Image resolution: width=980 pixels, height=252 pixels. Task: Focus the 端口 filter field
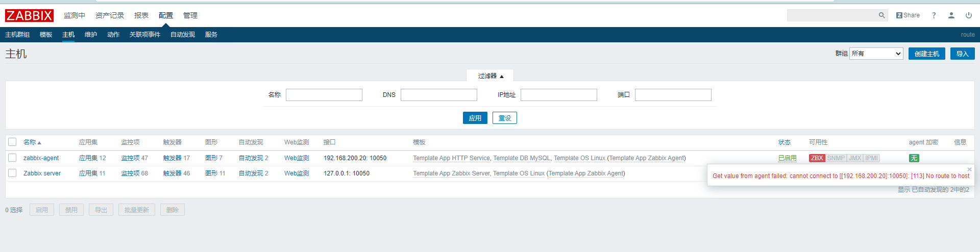[x=673, y=95]
